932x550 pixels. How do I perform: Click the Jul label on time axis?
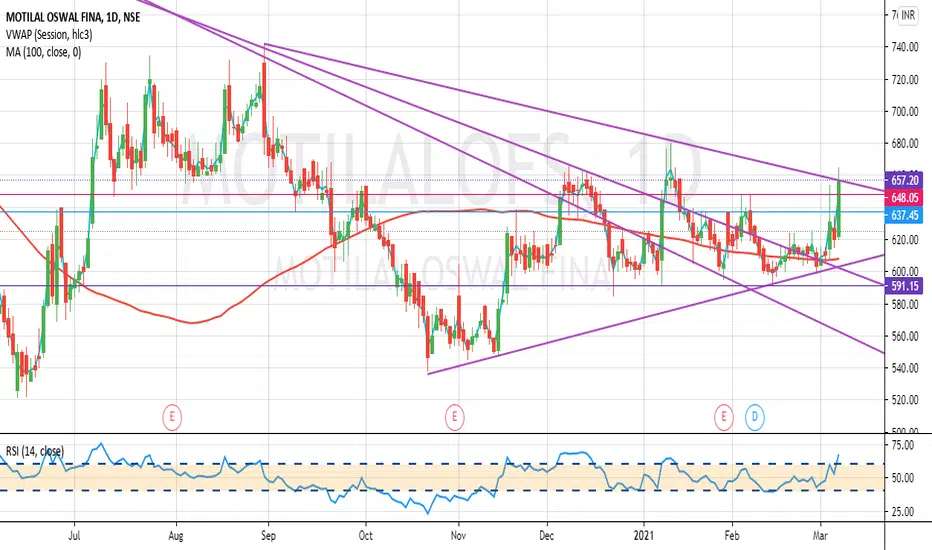tap(74, 536)
